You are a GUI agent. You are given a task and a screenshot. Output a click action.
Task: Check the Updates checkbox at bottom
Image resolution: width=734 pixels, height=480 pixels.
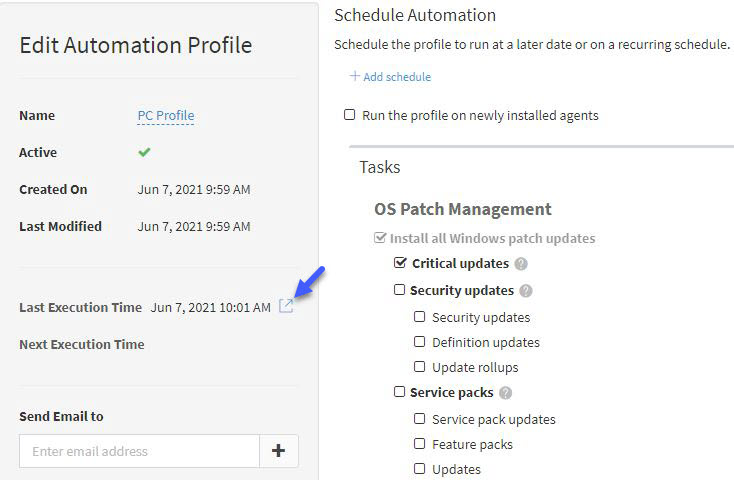(419, 468)
